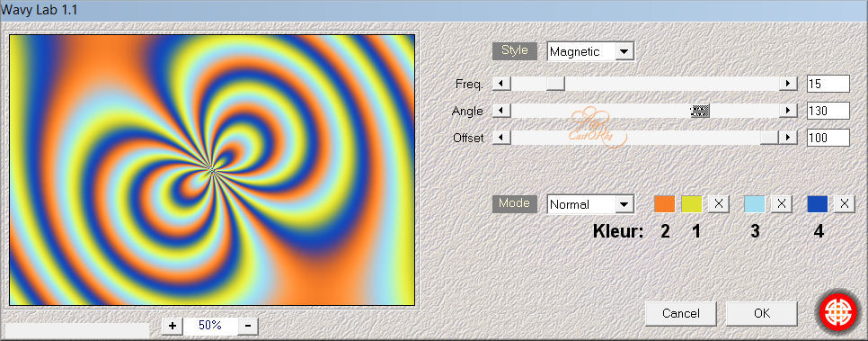Click the Freq. slider left arrow
Screen dimensions: 868x341
point(501,84)
